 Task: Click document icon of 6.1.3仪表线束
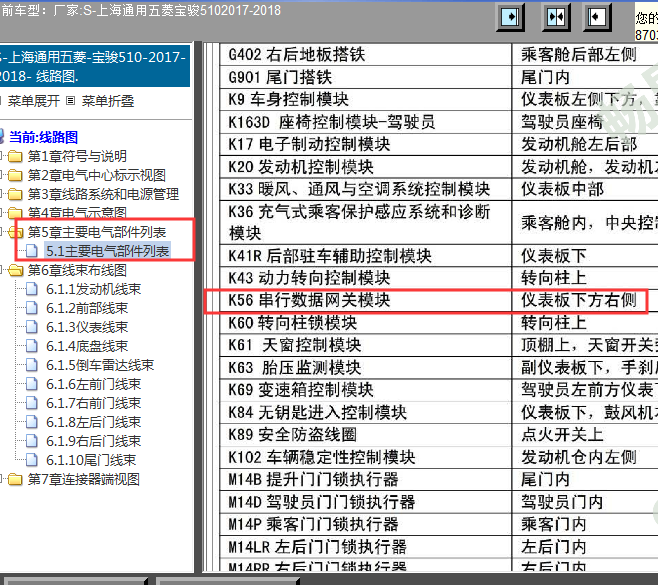32,327
